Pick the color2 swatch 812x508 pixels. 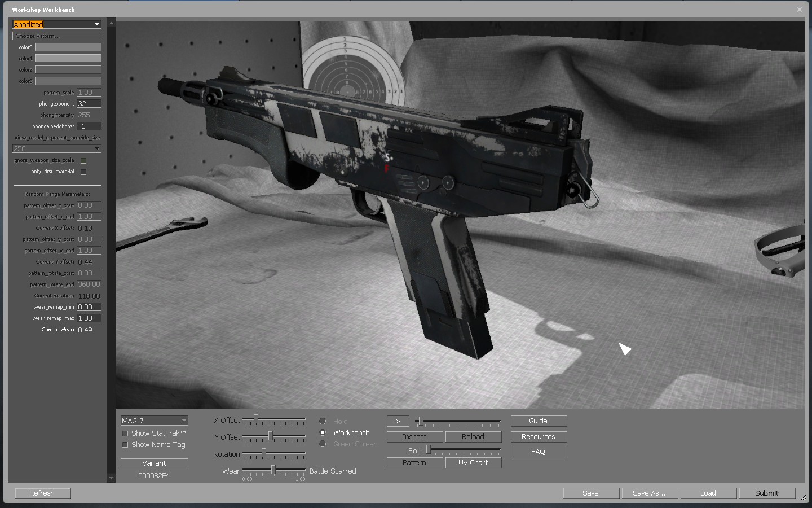point(68,69)
